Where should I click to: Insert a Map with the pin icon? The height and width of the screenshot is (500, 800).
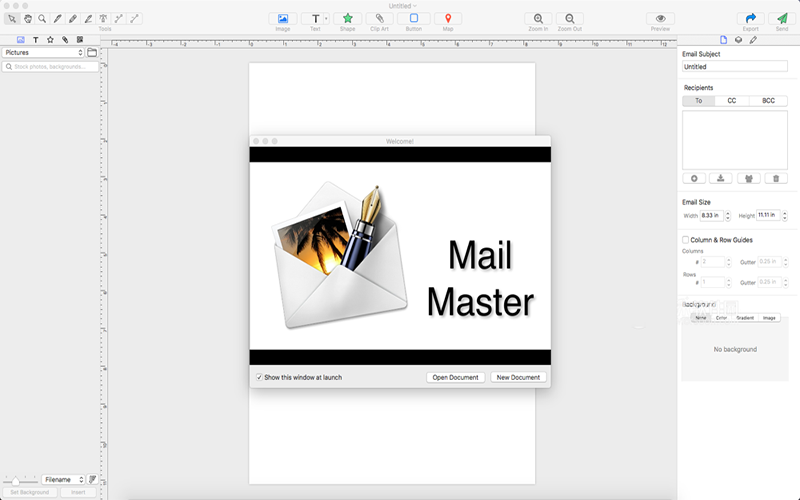pyautogui.click(x=448, y=19)
